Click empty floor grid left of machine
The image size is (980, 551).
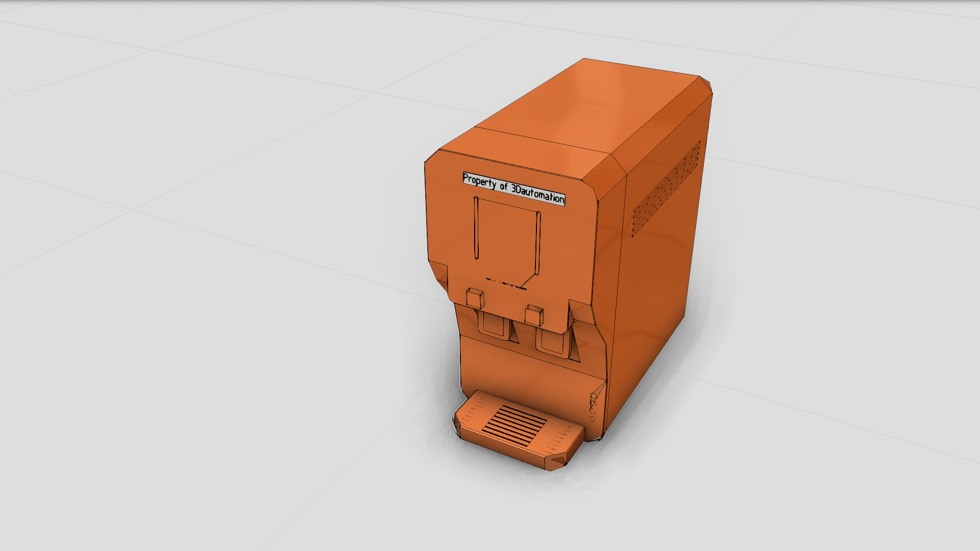pos(204,306)
